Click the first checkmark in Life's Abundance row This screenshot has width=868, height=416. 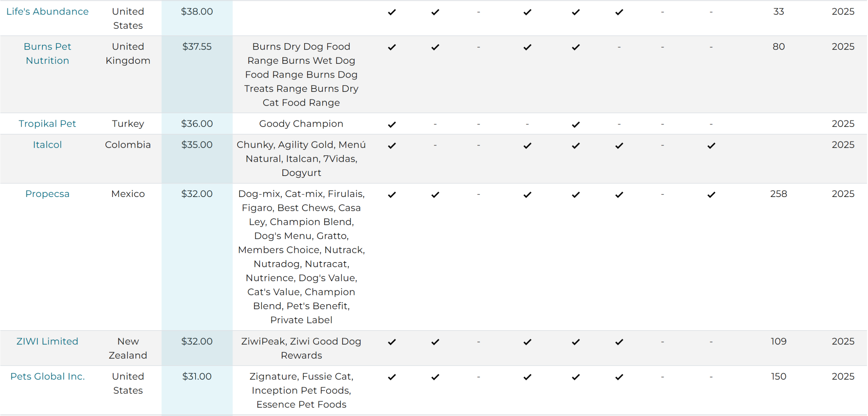point(392,12)
